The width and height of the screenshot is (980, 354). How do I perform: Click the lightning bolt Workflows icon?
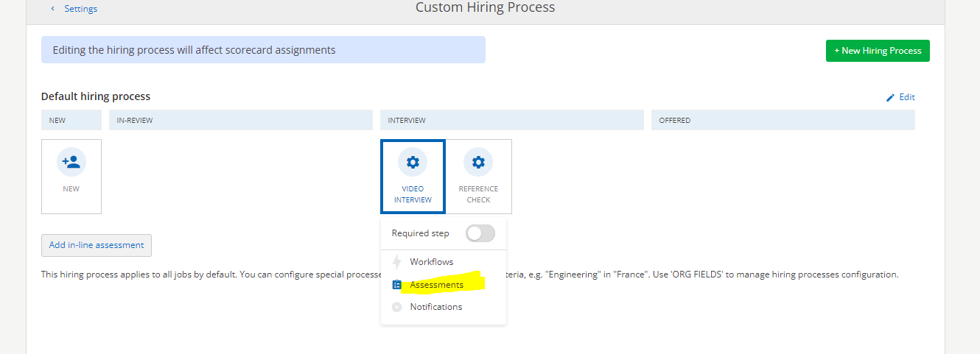[397, 262]
